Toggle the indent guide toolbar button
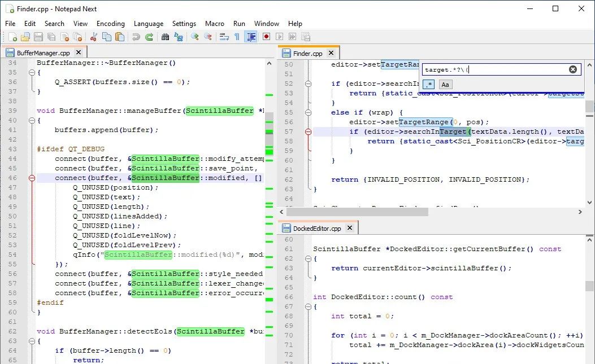The image size is (595, 364). (x=251, y=37)
